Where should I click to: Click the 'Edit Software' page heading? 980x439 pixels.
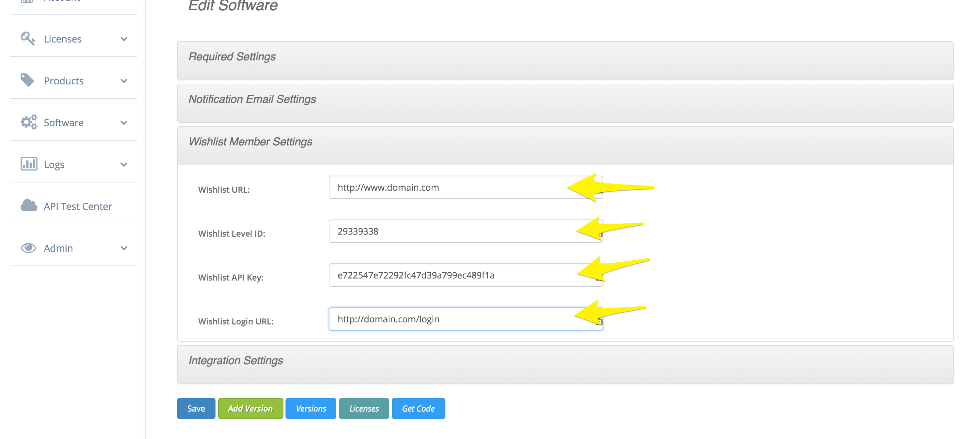point(233,6)
